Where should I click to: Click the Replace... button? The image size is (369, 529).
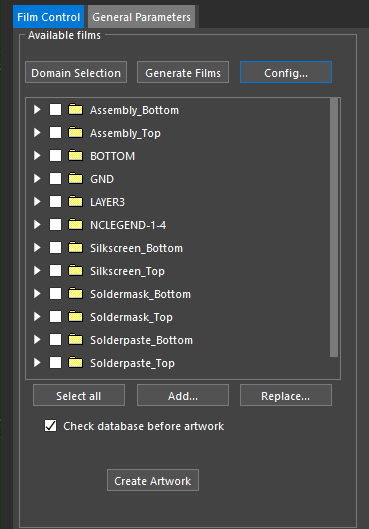click(x=286, y=395)
